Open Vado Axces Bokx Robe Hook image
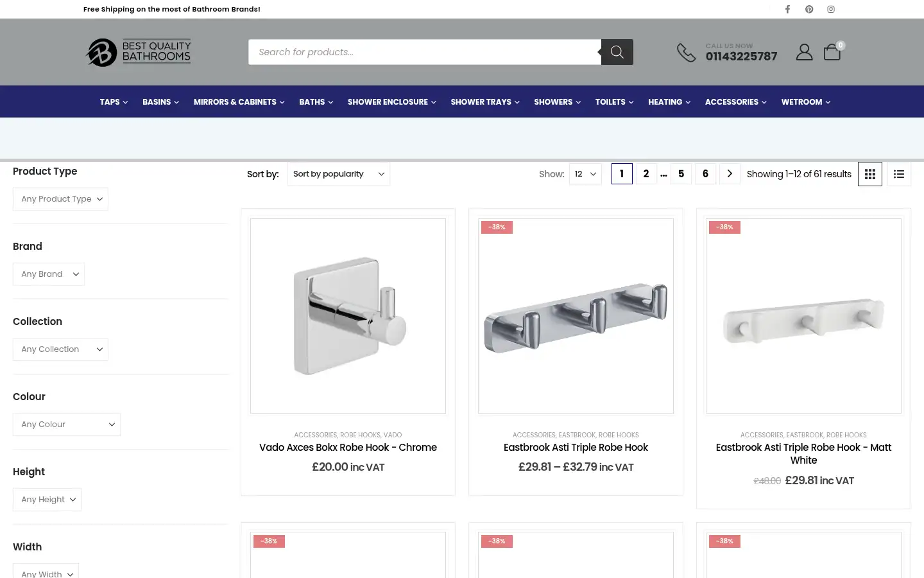Screen dimensions: 924x578 pos(348,316)
